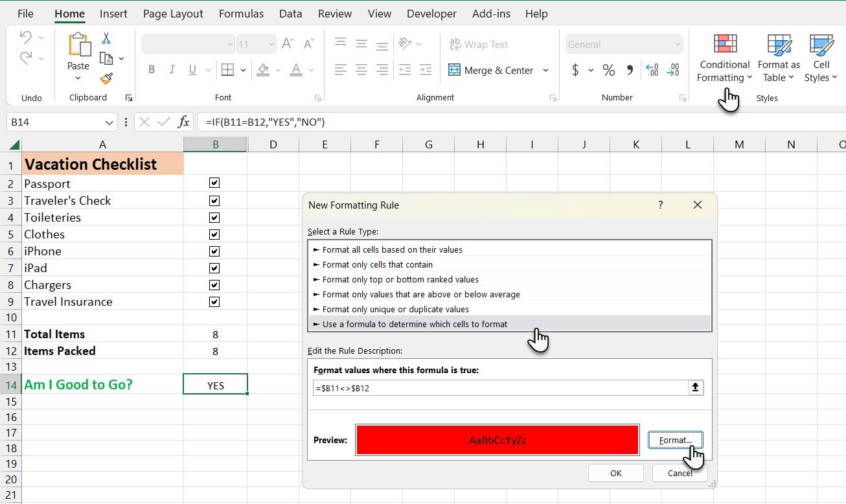Click the red preview swatch
Screen dimensions: 846x504
(497, 440)
